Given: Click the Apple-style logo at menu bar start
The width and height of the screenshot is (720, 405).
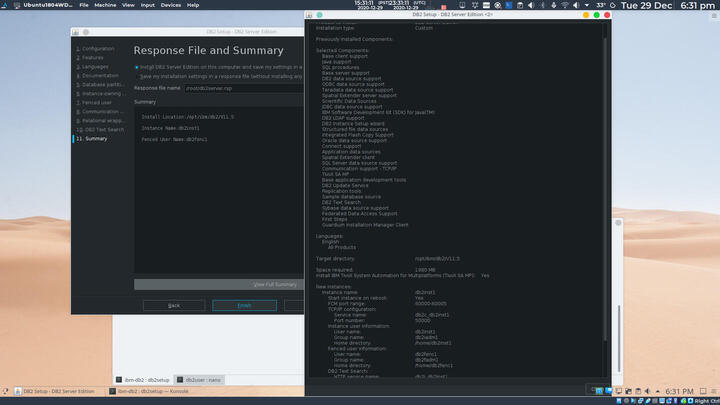Looking at the screenshot, I should (4, 5).
